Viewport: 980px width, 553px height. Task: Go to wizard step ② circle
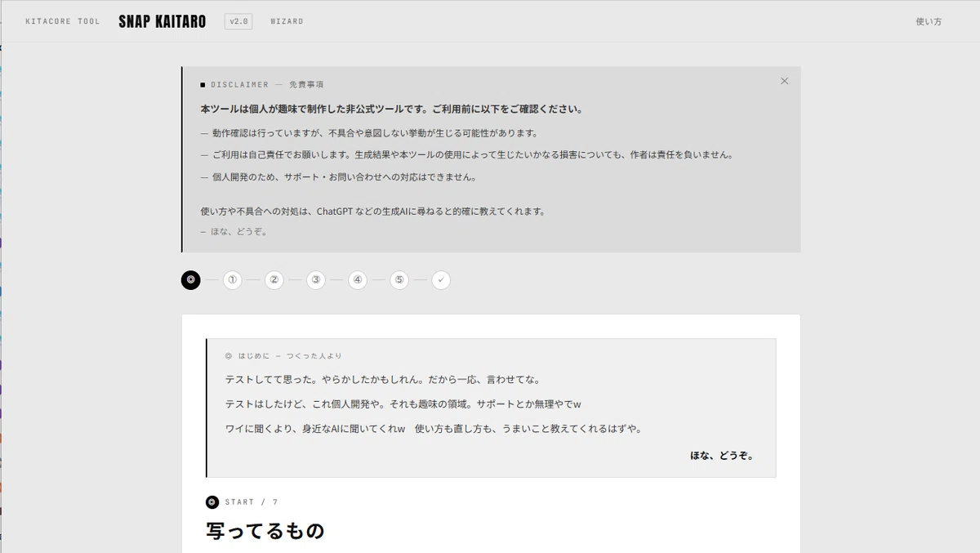[x=274, y=280]
